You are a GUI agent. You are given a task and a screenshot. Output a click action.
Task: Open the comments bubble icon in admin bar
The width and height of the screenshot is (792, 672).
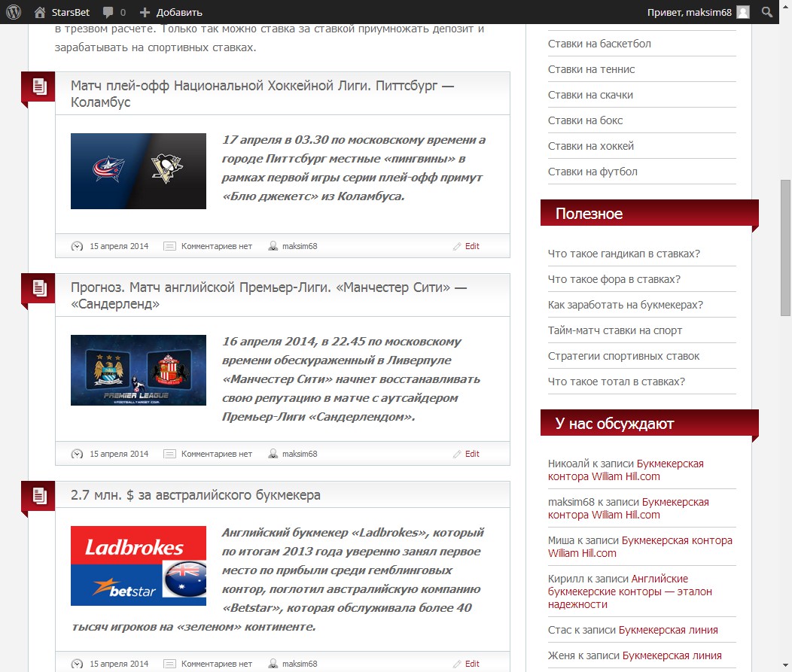(108, 12)
